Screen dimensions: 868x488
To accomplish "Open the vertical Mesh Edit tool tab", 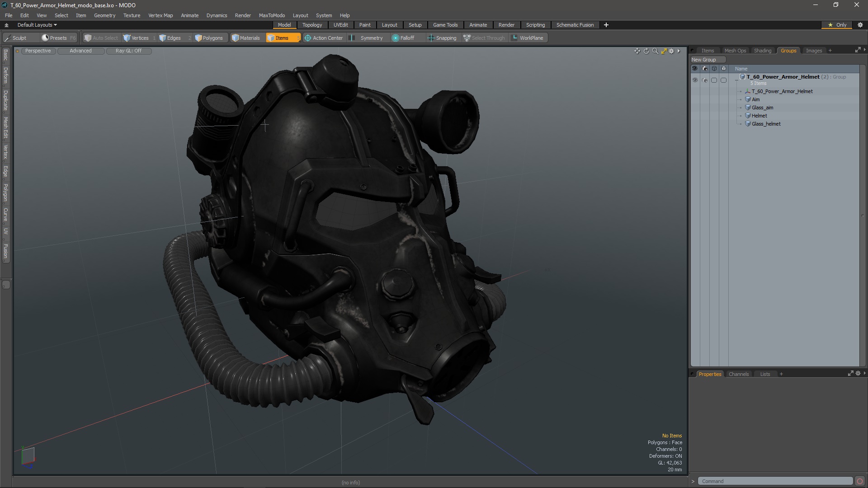I will coord(5,128).
